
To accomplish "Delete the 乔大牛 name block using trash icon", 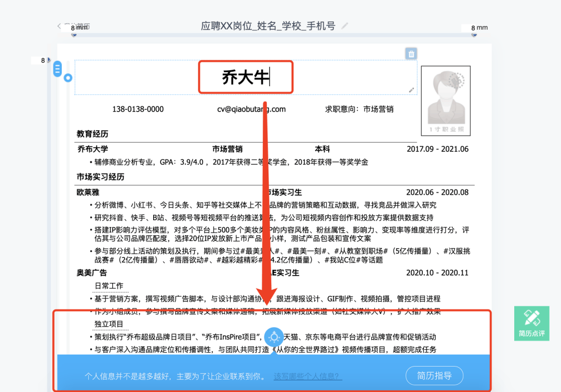I will tap(411, 53).
